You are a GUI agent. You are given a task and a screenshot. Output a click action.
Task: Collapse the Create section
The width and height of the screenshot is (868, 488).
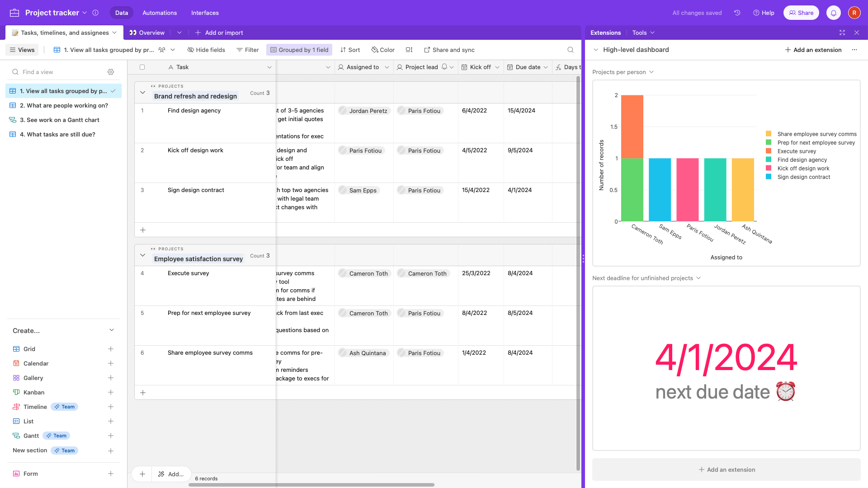coord(112,330)
